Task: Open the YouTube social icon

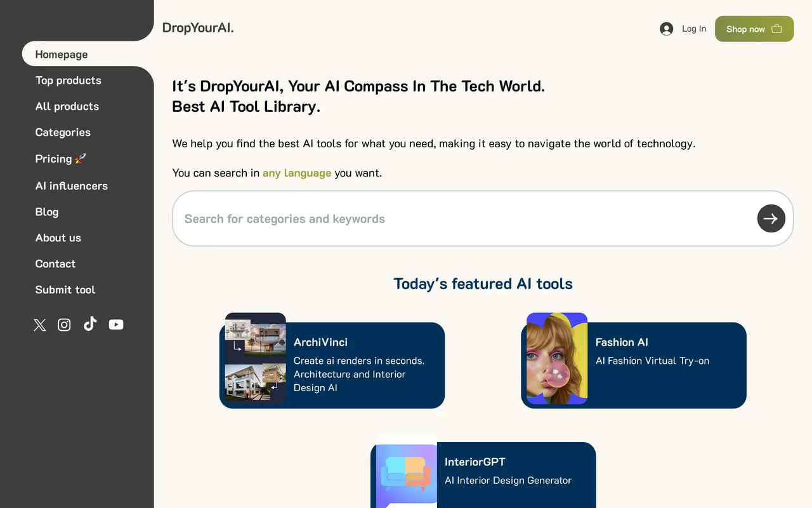Action: pos(116,324)
